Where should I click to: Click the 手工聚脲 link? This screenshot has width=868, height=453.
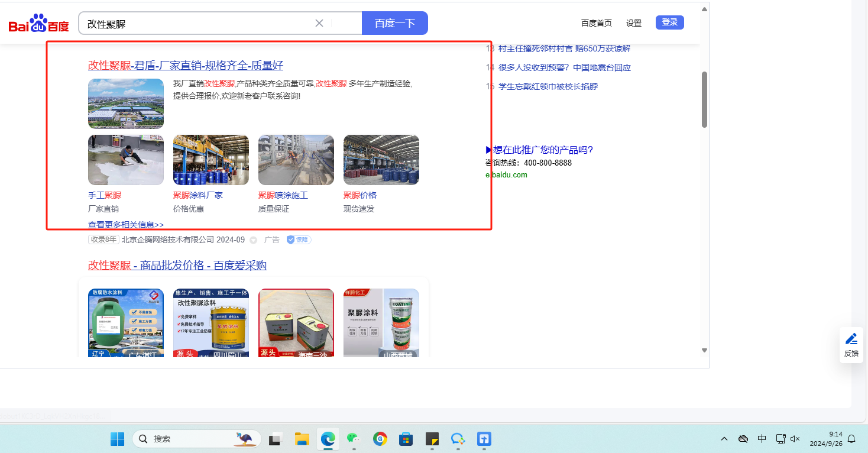point(105,195)
